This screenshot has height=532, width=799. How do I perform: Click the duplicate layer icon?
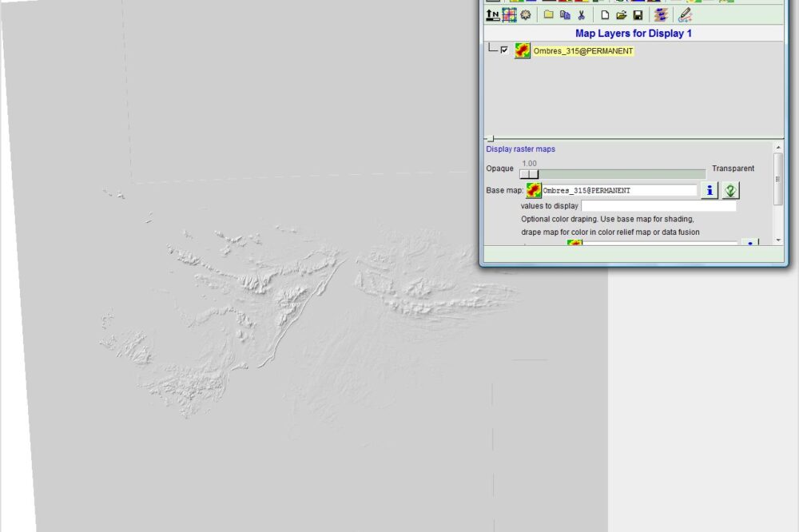(565, 14)
